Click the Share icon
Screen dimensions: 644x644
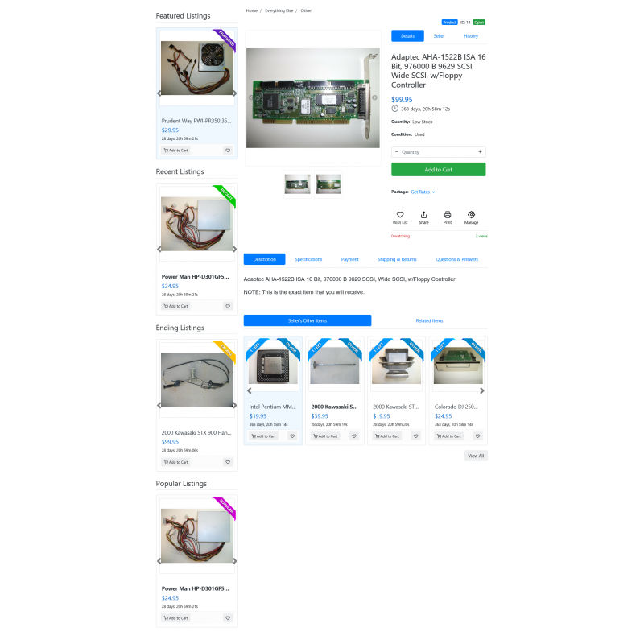[423, 217]
